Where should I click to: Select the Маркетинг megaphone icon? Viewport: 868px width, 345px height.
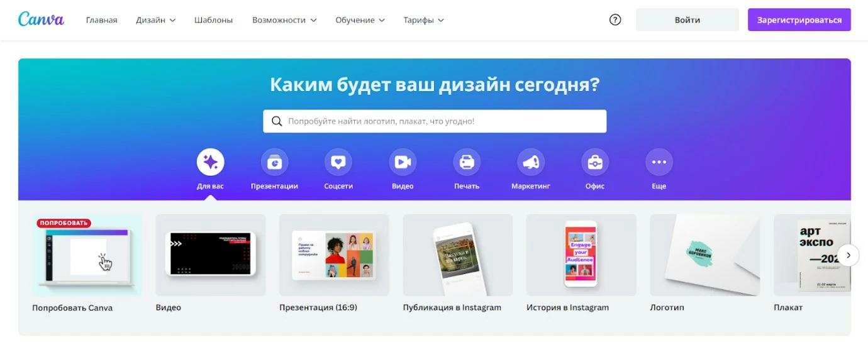(x=531, y=162)
